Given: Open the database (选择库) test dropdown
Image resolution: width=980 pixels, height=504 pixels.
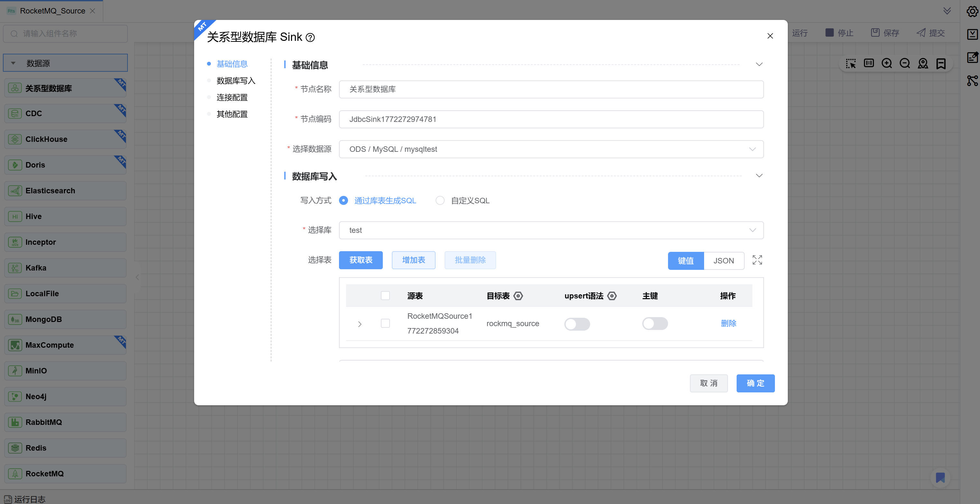Looking at the screenshot, I should pyautogui.click(x=551, y=230).
